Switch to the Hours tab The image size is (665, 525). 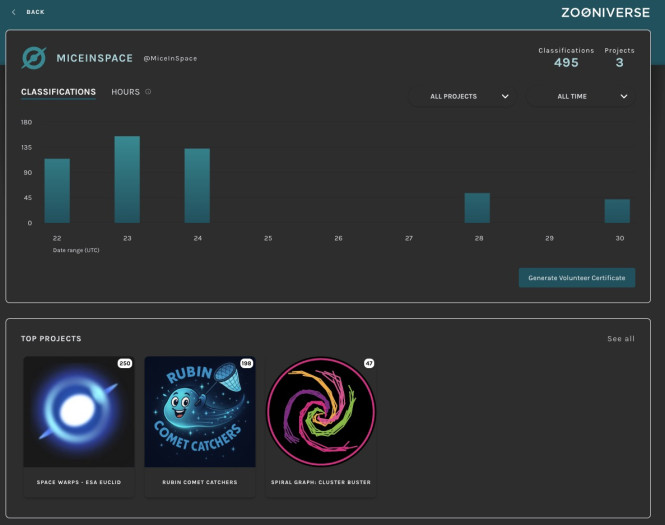126,92
